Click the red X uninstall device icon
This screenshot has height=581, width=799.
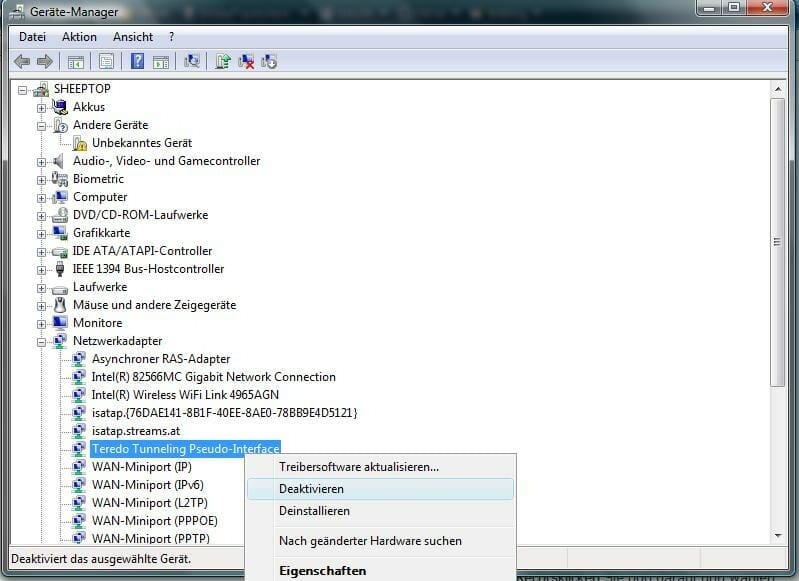pyautogui.click(x=246, y=62)
